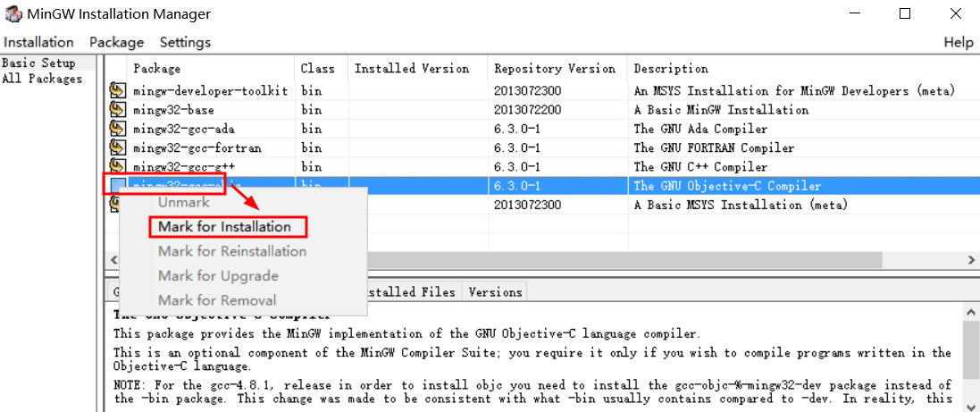
Task: Click repository version 2013072200 cell
Action: tap(527, 110)
